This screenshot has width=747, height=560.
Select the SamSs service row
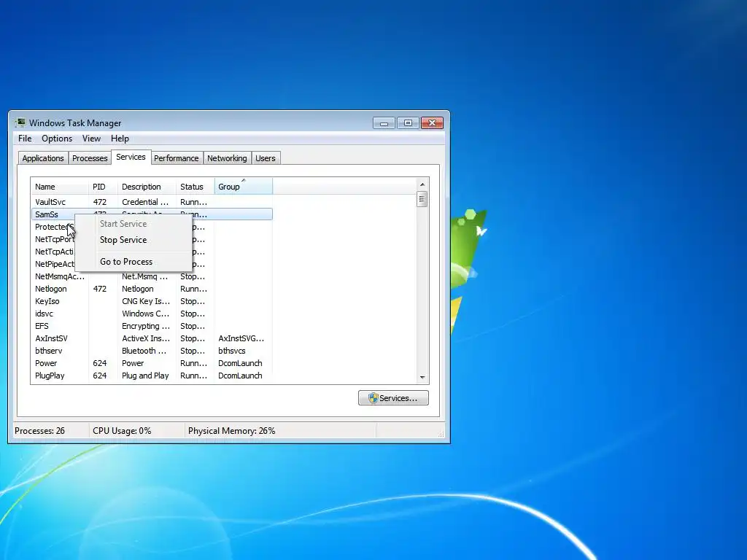click(x=152, y=214)
